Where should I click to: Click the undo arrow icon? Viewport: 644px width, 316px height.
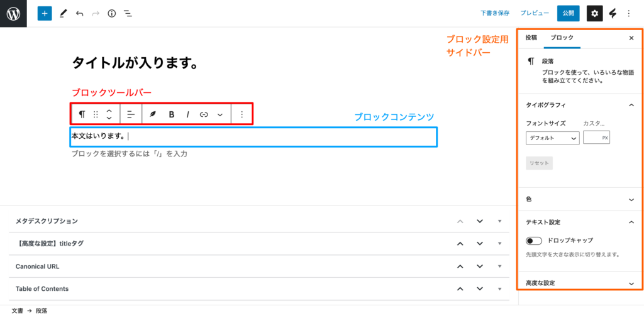click(x=79, y=13)
